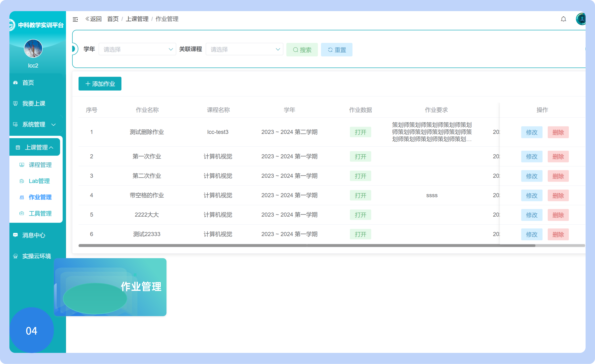This screenshot has width=595, height=364.
Task: Click the 添加作业 button
Action: pos(100,84)
